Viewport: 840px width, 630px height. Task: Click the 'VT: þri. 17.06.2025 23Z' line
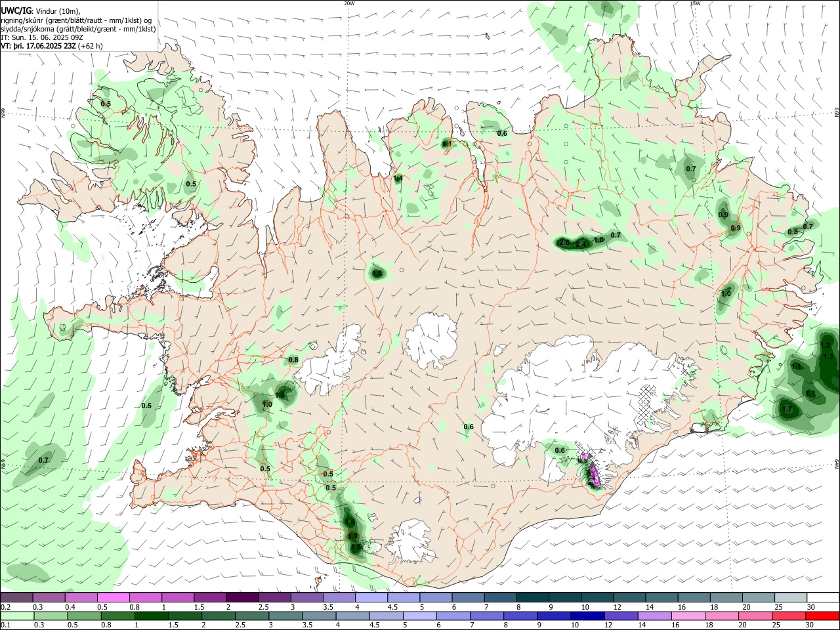tap(37, 47)
